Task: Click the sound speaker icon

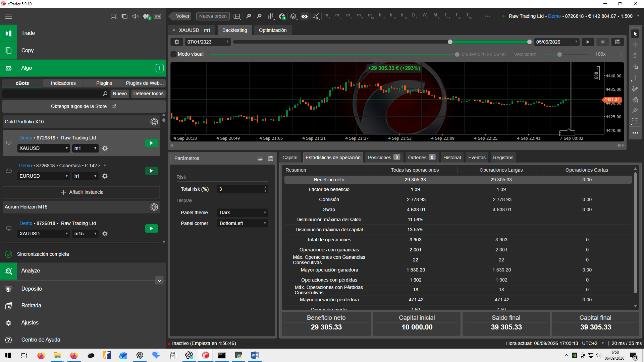Action: (x=135, y=16)
